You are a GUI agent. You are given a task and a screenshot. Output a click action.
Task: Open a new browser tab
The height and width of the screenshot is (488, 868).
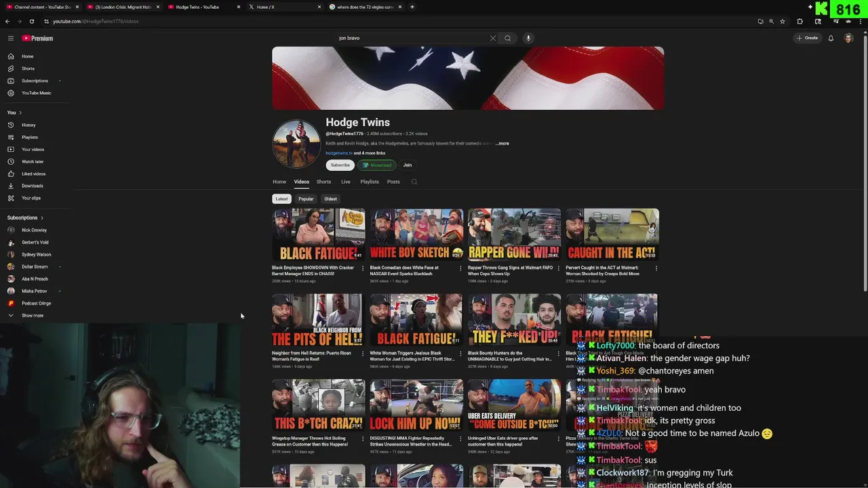(x=412, y=7)
